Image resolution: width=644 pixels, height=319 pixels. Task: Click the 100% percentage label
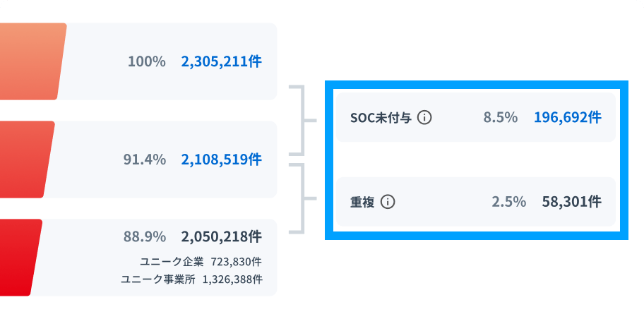click(x=147, y=61)
